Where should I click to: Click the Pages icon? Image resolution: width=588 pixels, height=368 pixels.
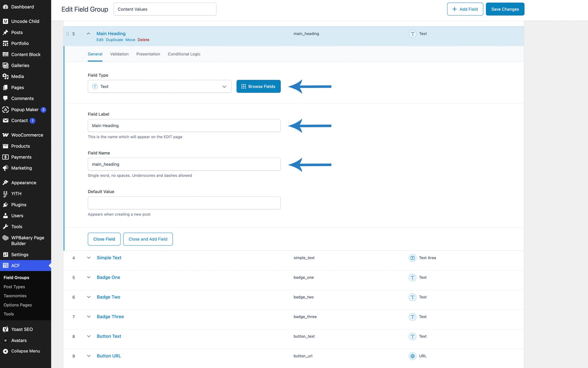click(6, 87)
